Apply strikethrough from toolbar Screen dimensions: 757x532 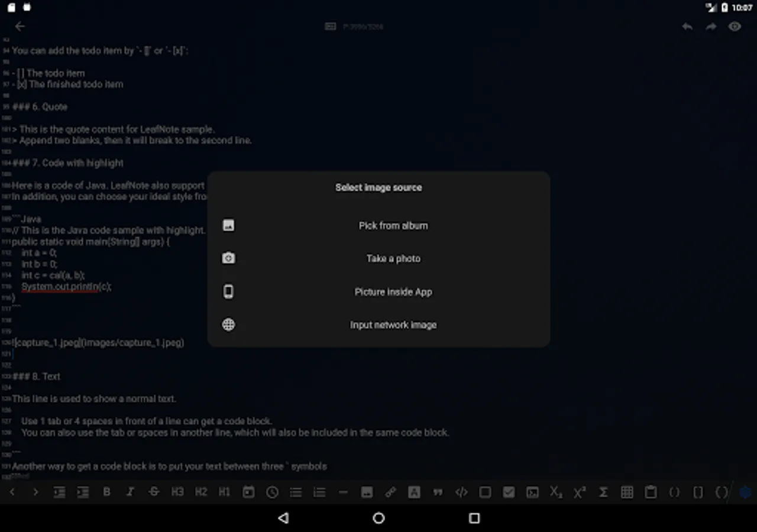pos(154,492)
